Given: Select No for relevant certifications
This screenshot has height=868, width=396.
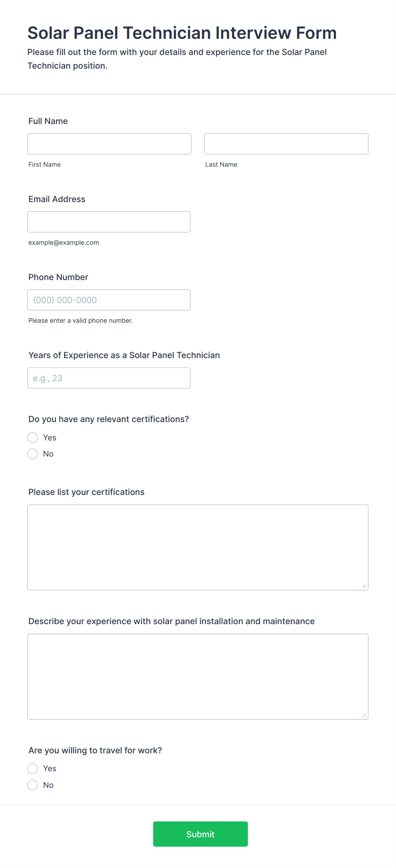Looking at the screenshot, I should tap(33, 454).
